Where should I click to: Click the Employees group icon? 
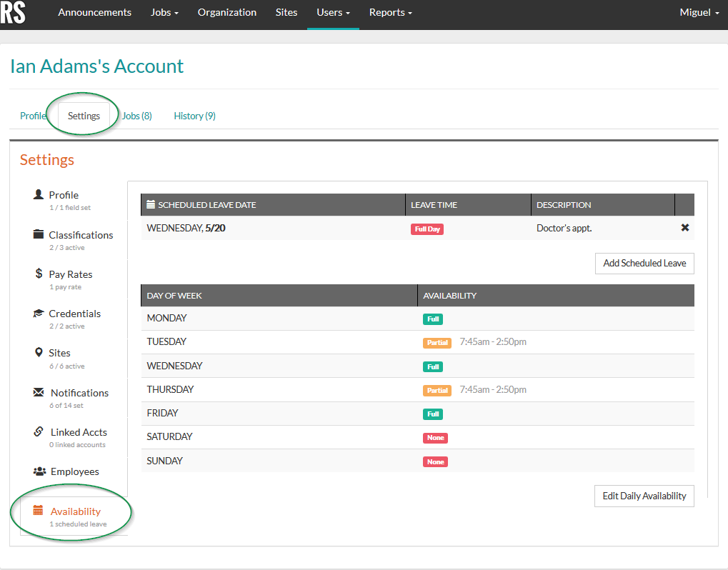(x=39, y=471)
